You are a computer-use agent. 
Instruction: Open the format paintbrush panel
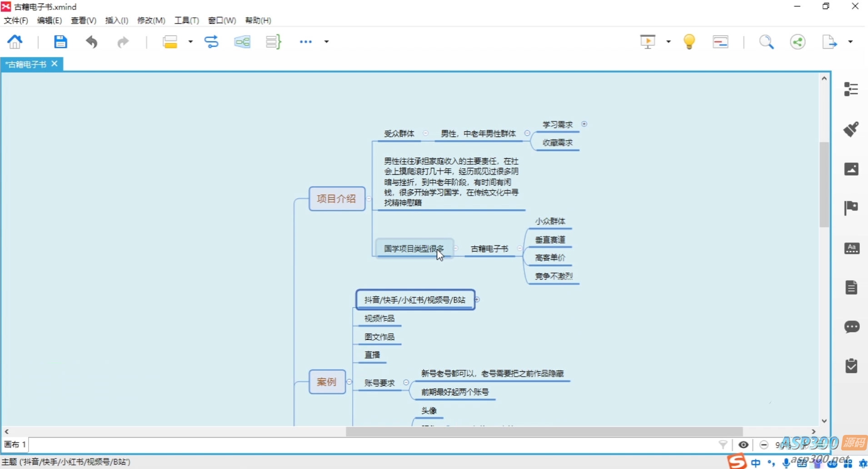point(851,129)
